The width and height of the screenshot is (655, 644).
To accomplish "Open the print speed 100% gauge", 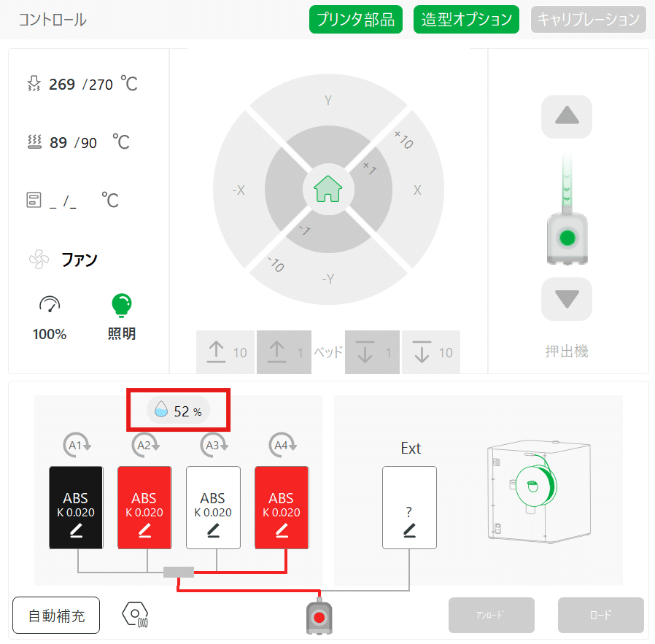I will tap(50, 304).
